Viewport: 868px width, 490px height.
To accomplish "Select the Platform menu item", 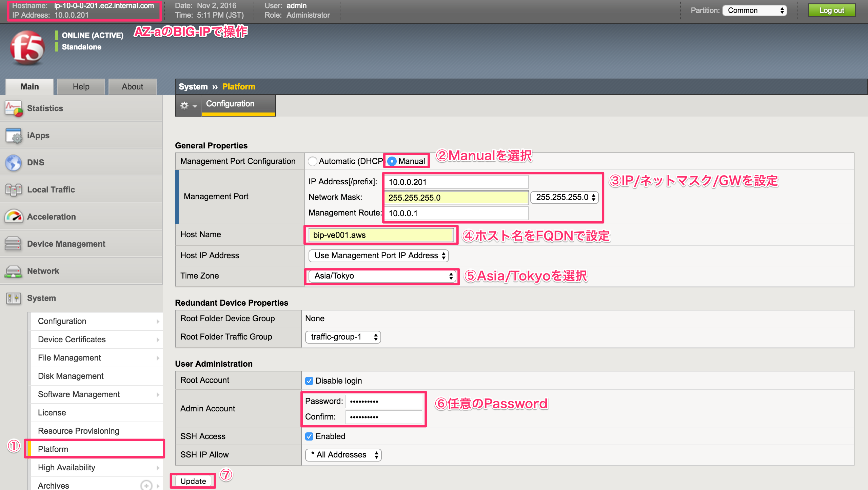I will (x=53, y=449).
